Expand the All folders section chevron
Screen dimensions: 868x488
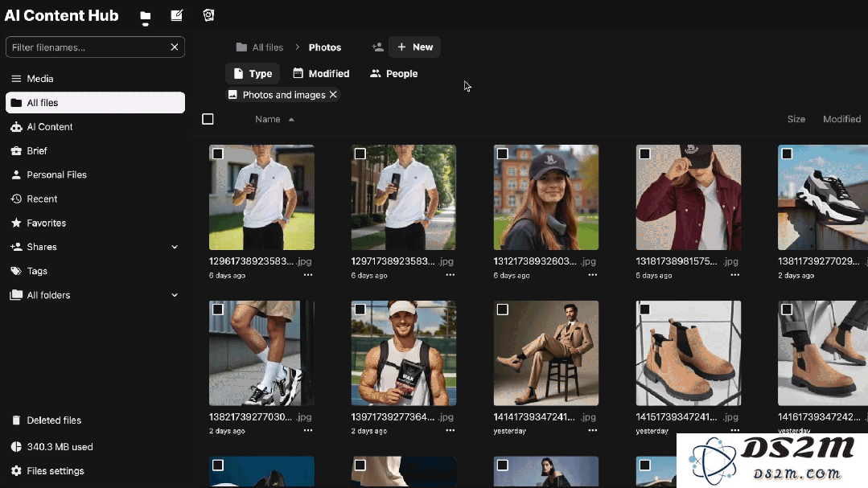[x=175, y=295]
